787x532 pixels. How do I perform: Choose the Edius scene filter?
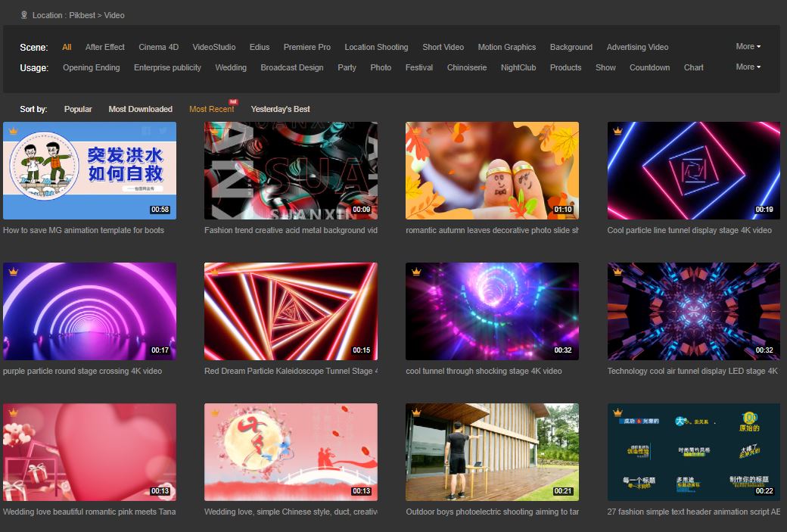click(260, 47)
